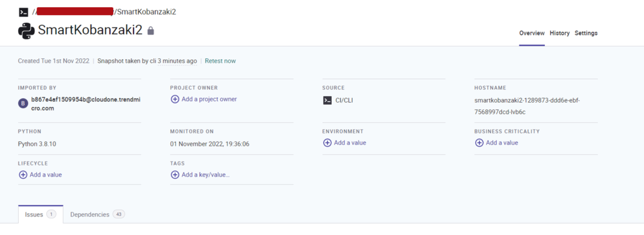The width and height of the screenshot is (644, 235).
Task: Click the 'IMPORTED BY' label
Action: pyautogui.click(x=37, y=88)
